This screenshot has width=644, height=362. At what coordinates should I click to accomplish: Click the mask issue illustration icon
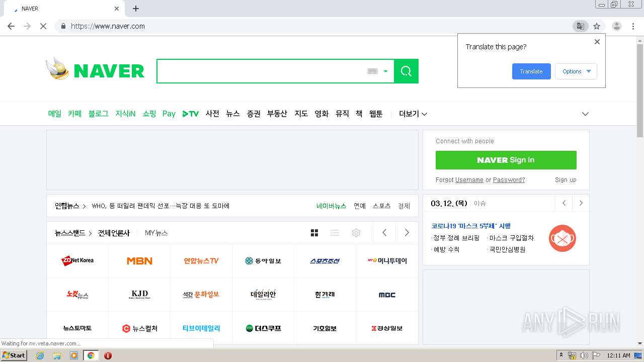(x=562, y=238)
